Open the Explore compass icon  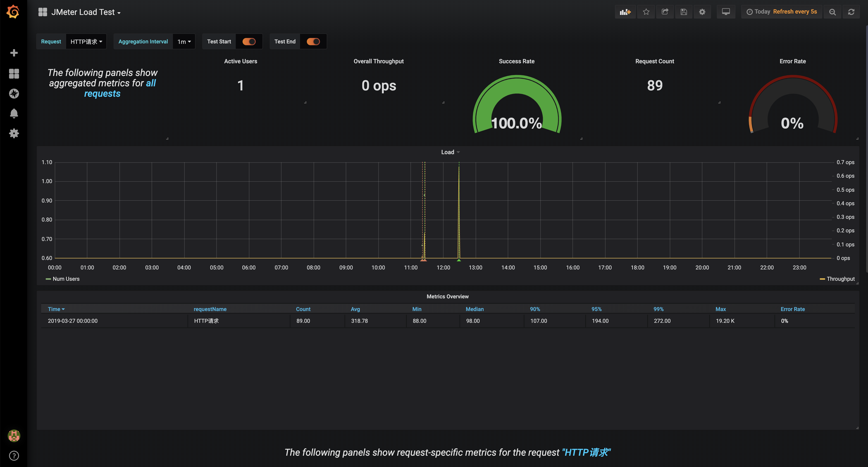coord(14,93)
